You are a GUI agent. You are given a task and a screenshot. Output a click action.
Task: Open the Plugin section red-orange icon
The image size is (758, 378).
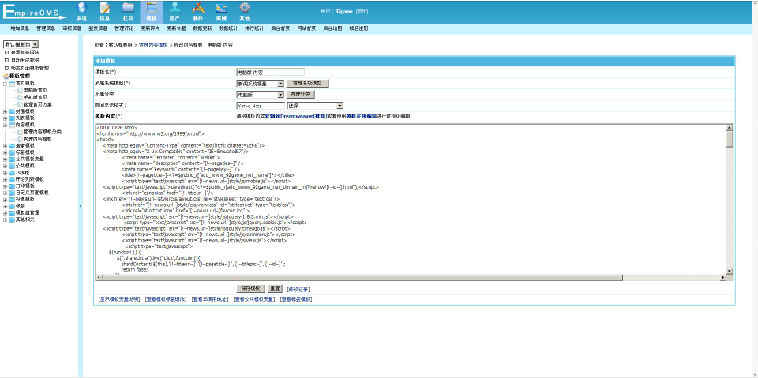[198, 12]
